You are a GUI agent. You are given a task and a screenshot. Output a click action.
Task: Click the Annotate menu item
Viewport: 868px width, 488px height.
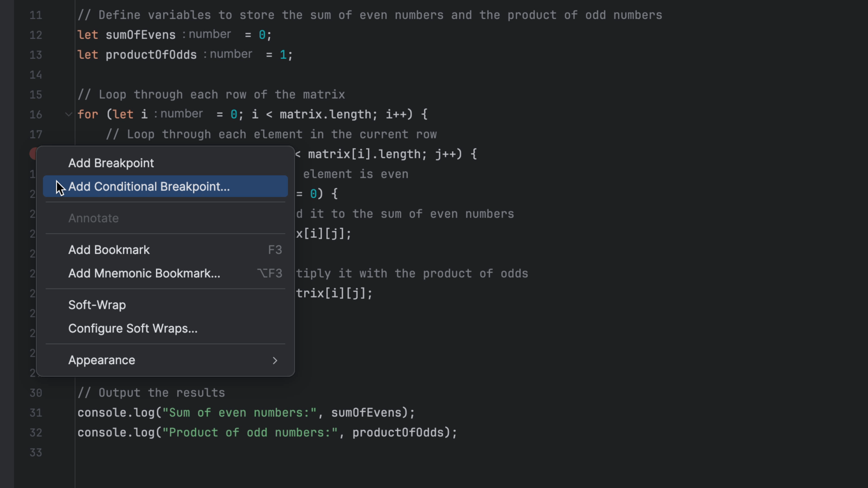[x=93, y=218]
